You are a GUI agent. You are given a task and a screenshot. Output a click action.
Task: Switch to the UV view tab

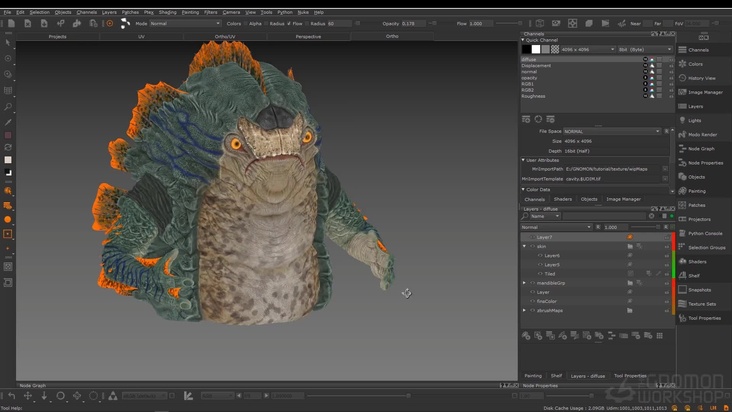pyautogui.click(x=141, y=36)
